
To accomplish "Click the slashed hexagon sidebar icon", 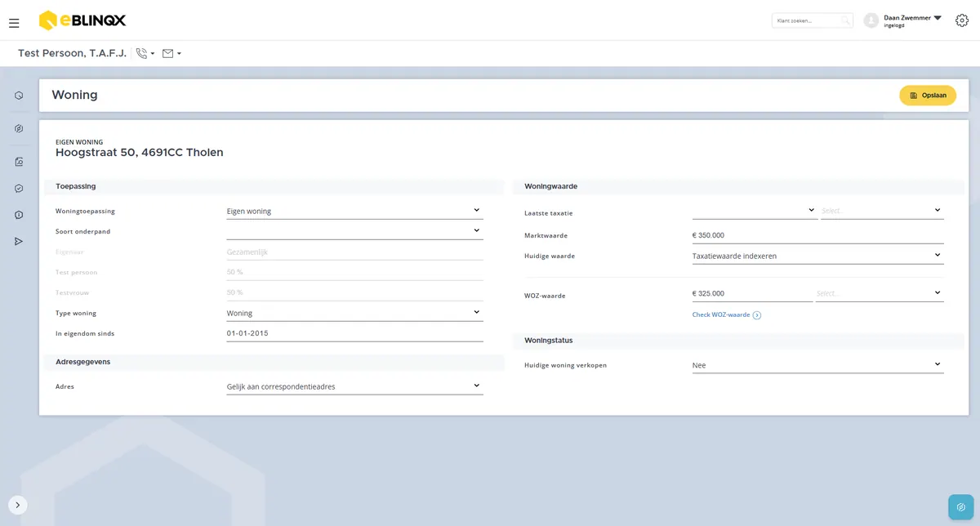I will [x=19, y=128].
